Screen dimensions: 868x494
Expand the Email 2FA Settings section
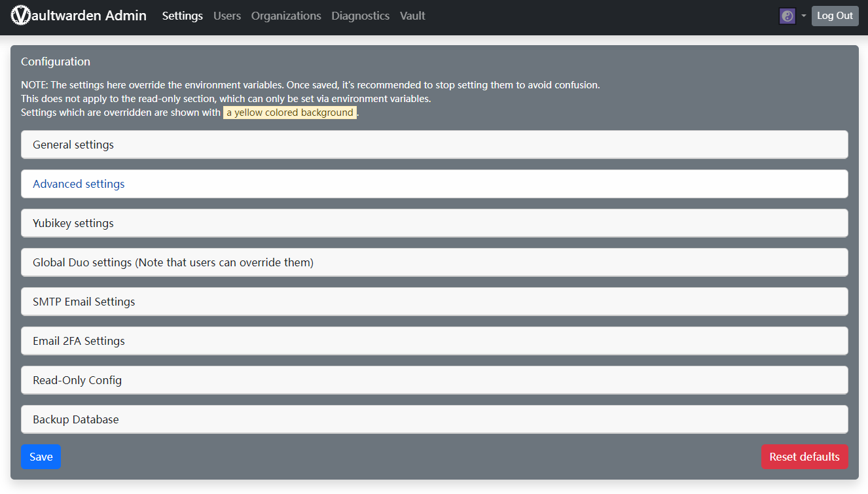coord(435,341)
